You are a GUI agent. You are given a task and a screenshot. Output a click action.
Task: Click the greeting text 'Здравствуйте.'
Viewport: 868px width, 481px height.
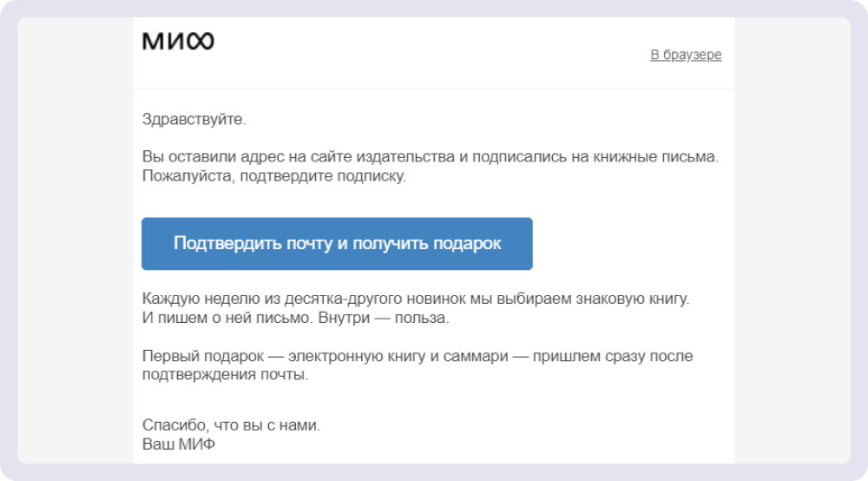[x=194, y=120]
